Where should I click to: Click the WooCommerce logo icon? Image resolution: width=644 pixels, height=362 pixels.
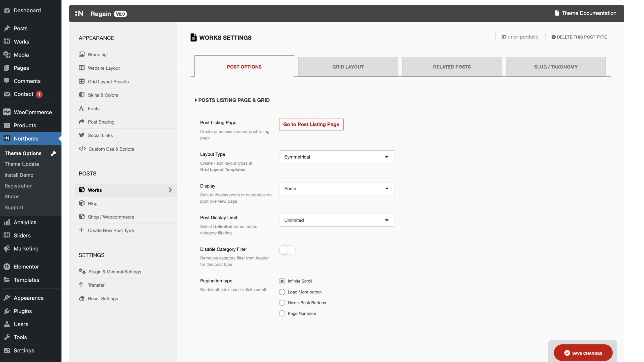point(7,112)
